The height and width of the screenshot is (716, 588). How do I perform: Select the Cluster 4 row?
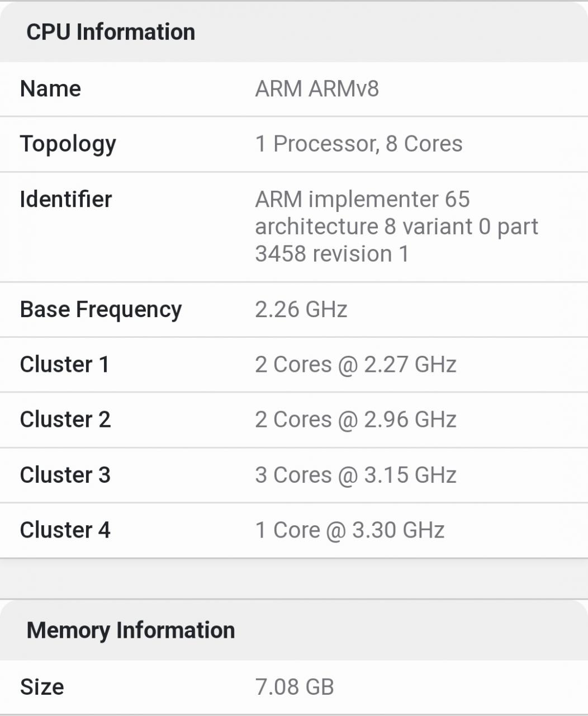64,529
